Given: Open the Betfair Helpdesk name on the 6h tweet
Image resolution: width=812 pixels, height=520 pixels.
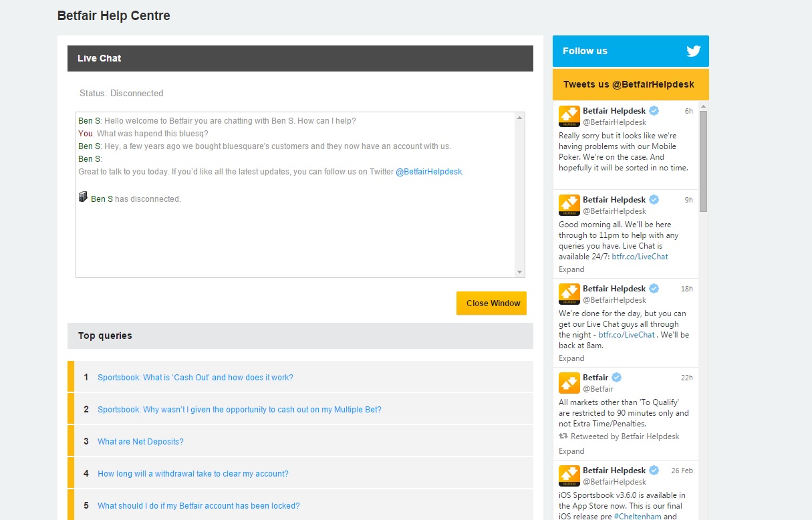Looking at the screenshot, I should [x=614, y=111].
